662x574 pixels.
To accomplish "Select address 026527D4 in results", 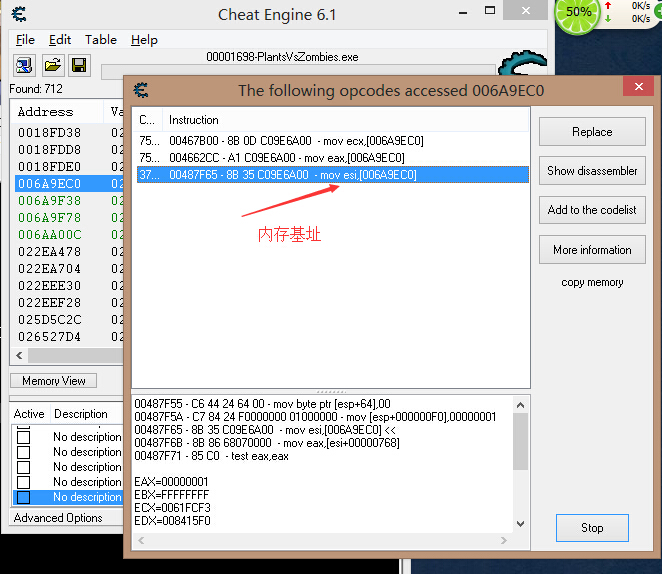I will click(49, 337).
